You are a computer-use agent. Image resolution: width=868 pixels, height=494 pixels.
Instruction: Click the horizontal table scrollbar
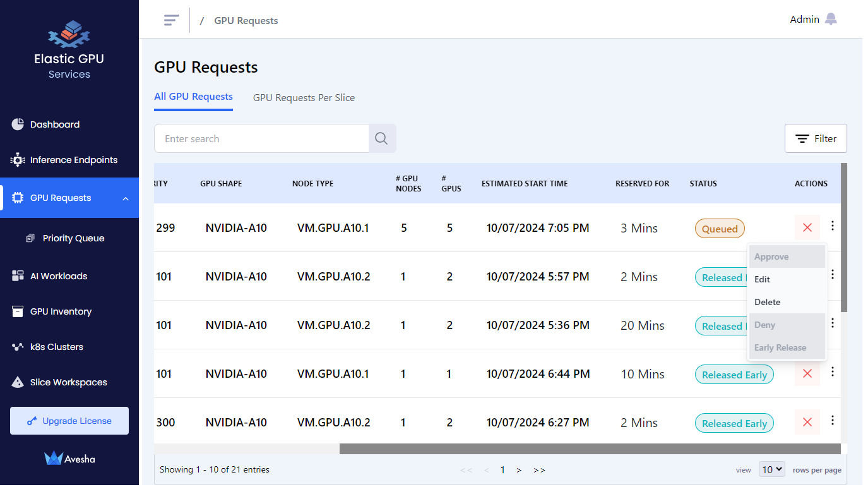click(590, 449)
